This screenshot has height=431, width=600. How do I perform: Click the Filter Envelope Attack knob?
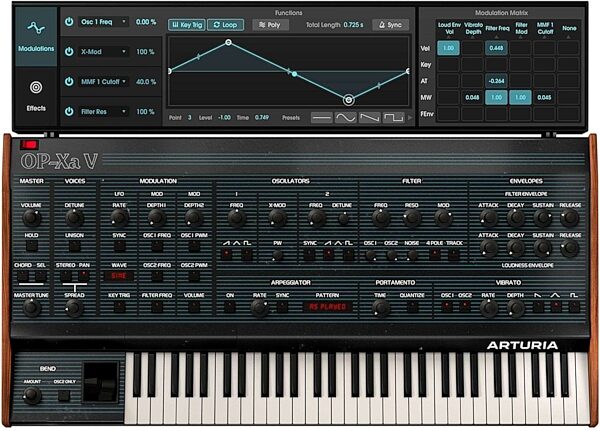(x=489, y=218)
